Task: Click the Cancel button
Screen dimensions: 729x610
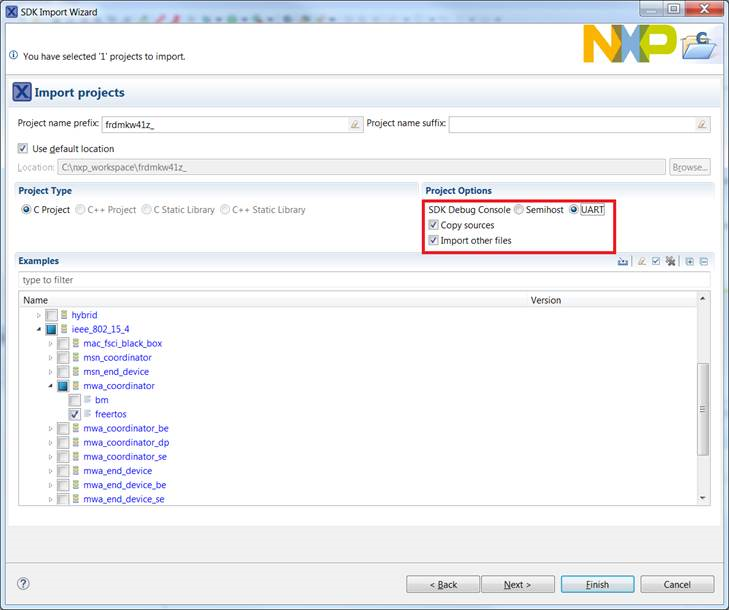Action: pyautogui.click(x=677, y=584)
